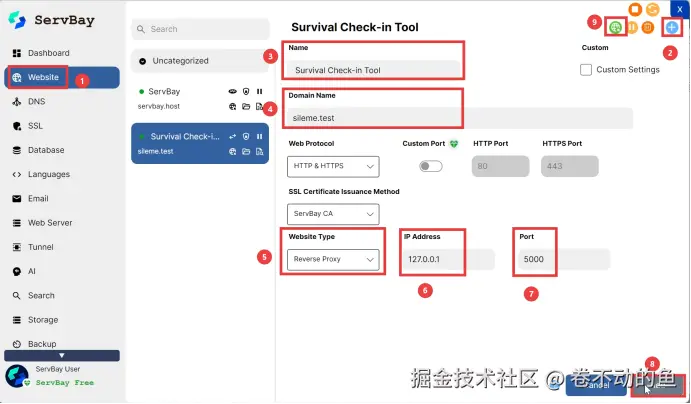Click the HTTP Port field showing 80
Image resolution: width=691 pixels, height=404 pixels.
pyautogui.click(x=500, y=167)
